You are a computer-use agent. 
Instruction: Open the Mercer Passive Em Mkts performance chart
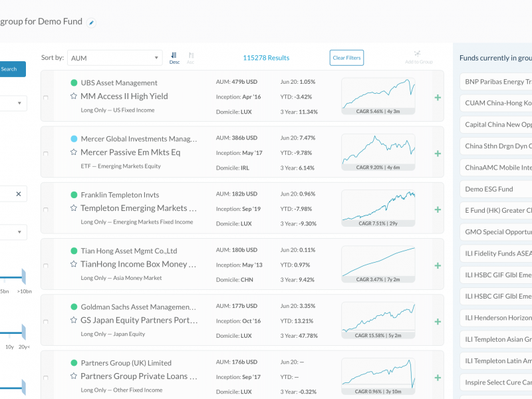(x=378, y=152)
